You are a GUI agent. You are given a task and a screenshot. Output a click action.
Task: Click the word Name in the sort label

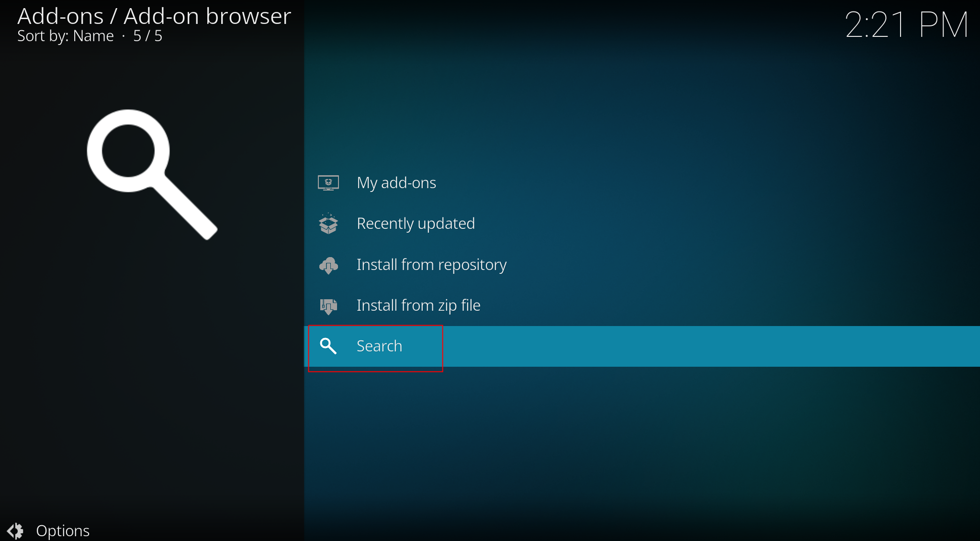93,36
